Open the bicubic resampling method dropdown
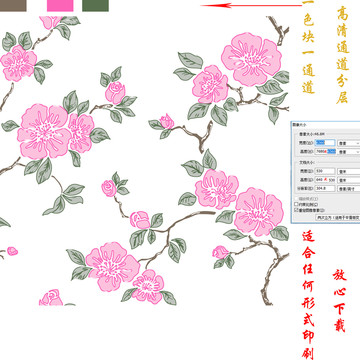This screenshot has height=360, width=360. pyautogui.click(x=338, y=217)
